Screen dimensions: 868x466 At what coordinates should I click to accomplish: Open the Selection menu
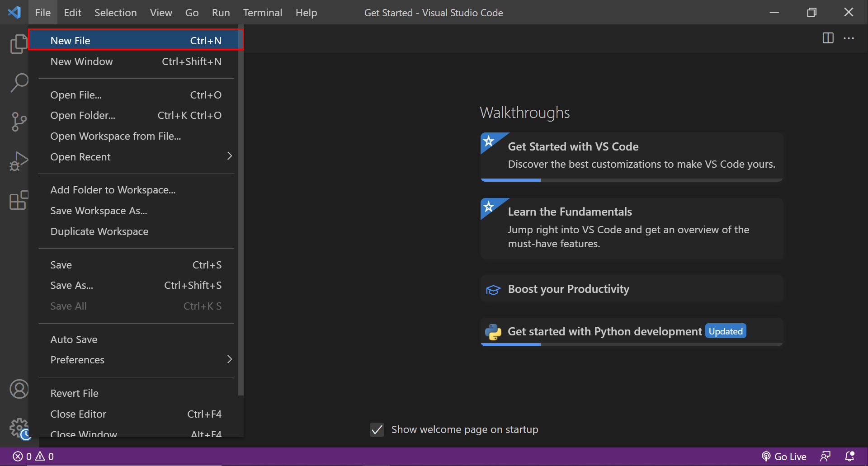click(x=115, y=13)
